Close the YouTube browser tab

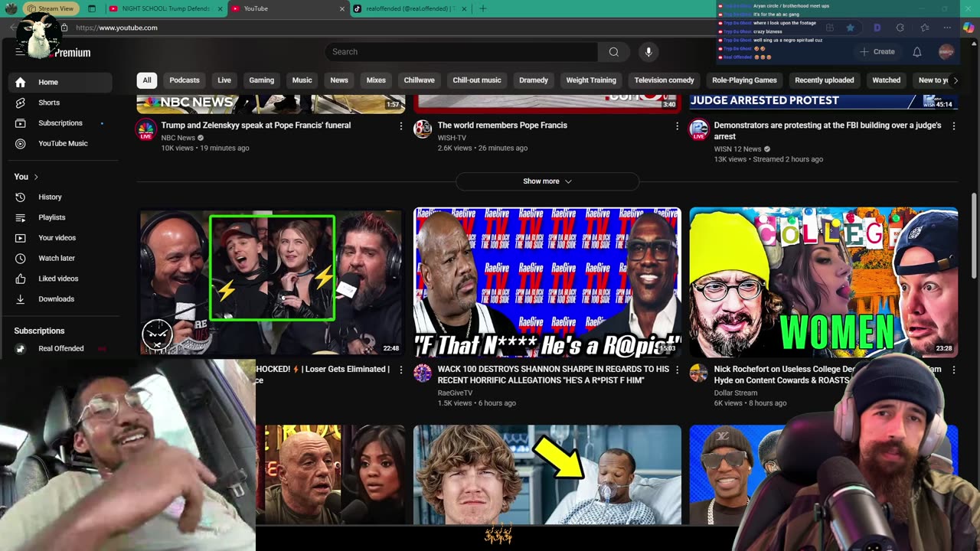[x=342, y=8]
